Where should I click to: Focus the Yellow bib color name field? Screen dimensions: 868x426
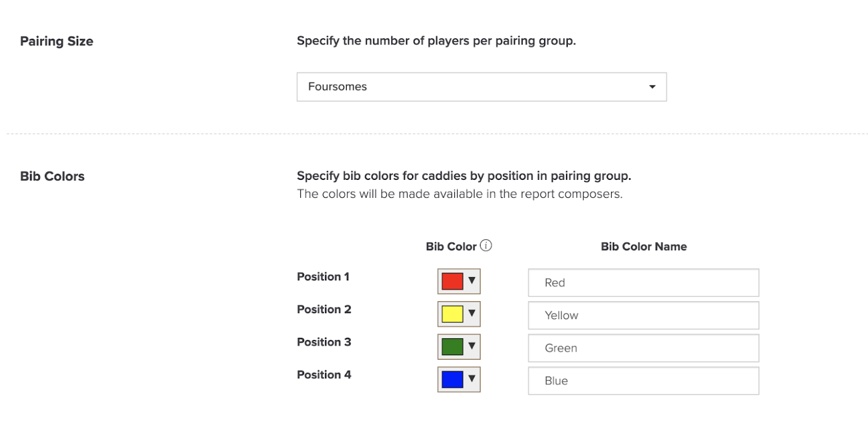click(644, 315)
